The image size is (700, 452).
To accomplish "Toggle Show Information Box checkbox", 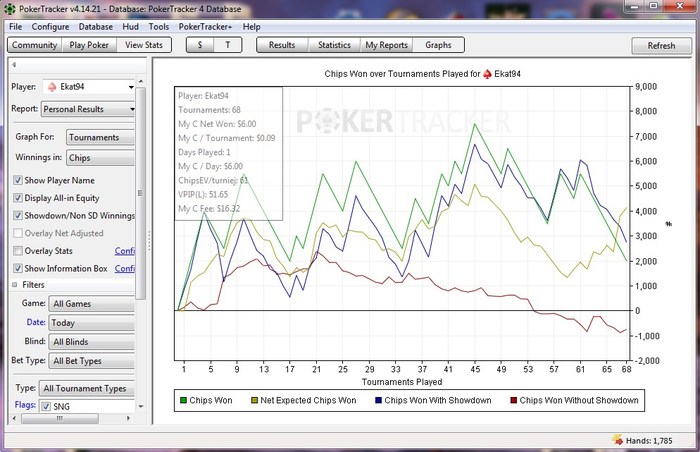I will 18,268.
